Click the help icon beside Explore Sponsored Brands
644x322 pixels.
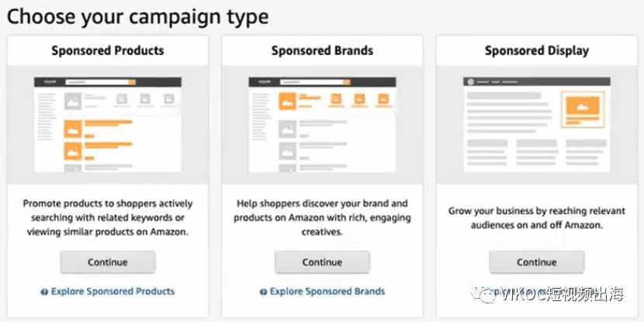pyautogui.click(x=263, y=292)
